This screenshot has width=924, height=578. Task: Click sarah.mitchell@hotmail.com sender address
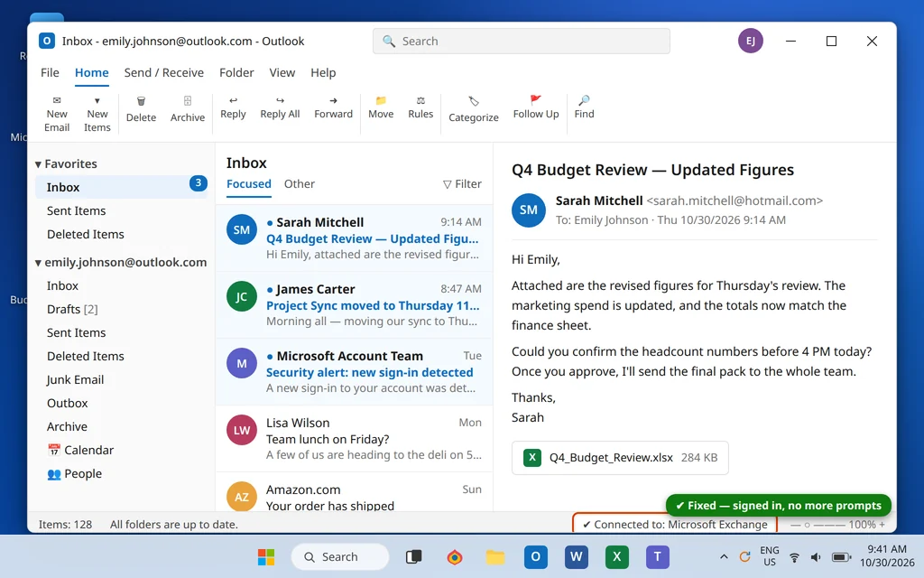click(x=735, y=201)
